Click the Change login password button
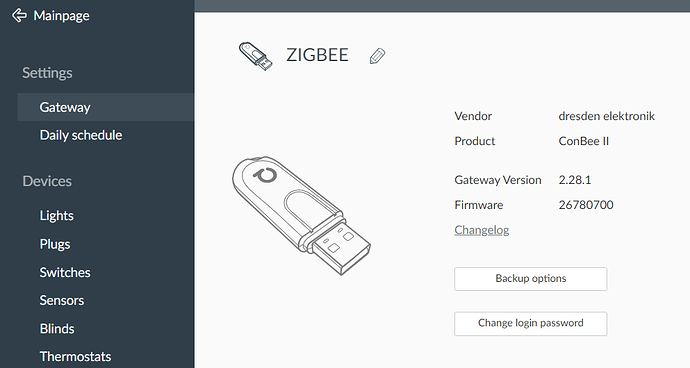Viewport: 690px width, 368px height. coord(531,324)
